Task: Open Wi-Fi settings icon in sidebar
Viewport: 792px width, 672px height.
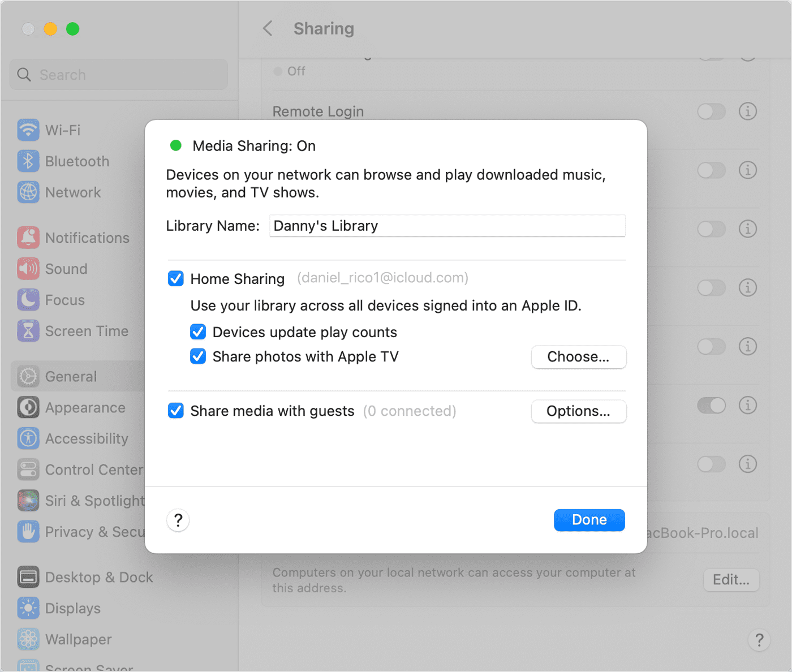Action: coord(28,130)
